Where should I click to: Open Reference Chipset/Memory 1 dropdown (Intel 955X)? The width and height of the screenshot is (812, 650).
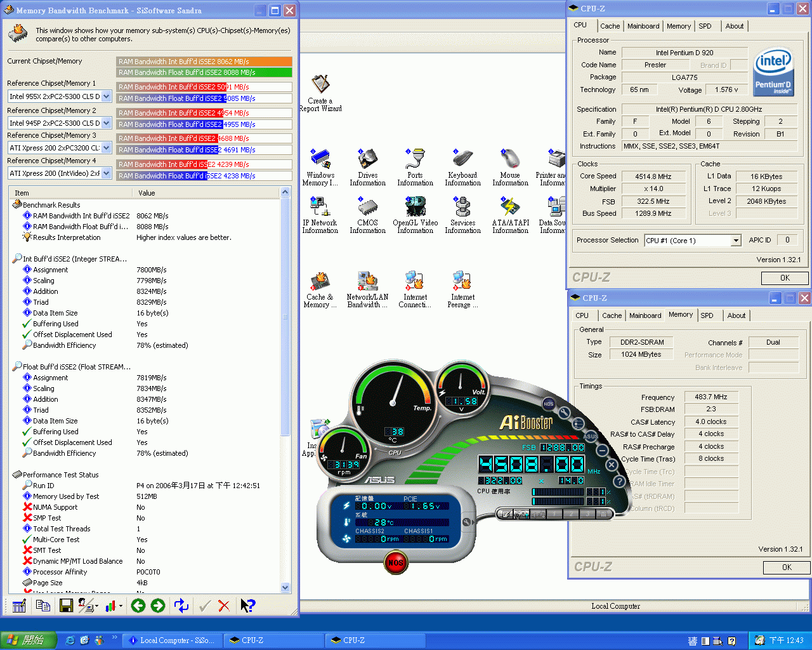pos(107,96)
